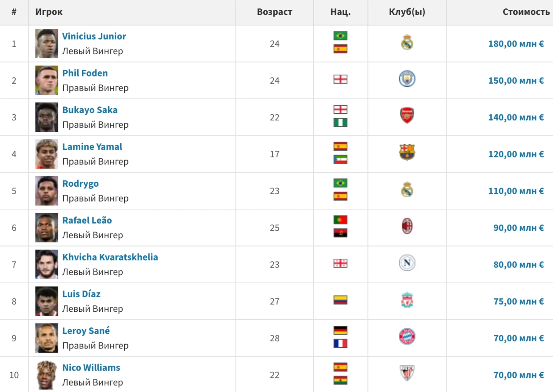The image size is (553, 392).
Task: Click the Georgia flag for Kvaratskhelia
Action: (341, 263)
